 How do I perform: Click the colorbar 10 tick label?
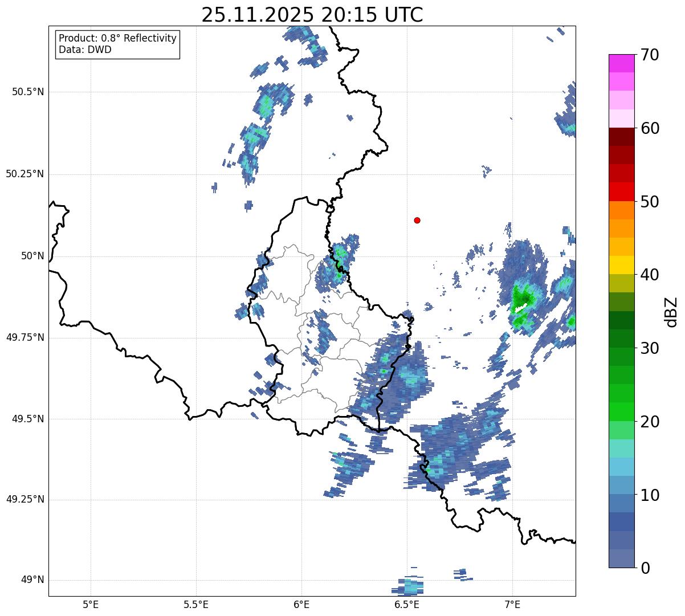[x=650, y=495]
